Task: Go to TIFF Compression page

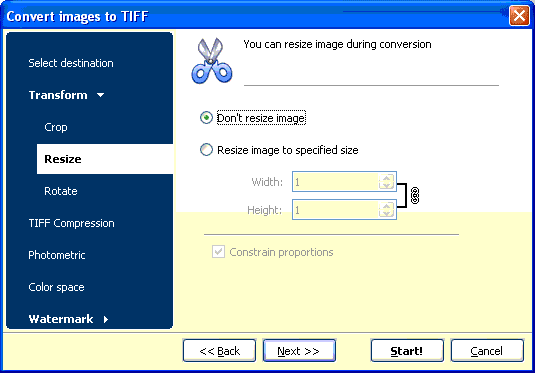Action: click(71, 223)
